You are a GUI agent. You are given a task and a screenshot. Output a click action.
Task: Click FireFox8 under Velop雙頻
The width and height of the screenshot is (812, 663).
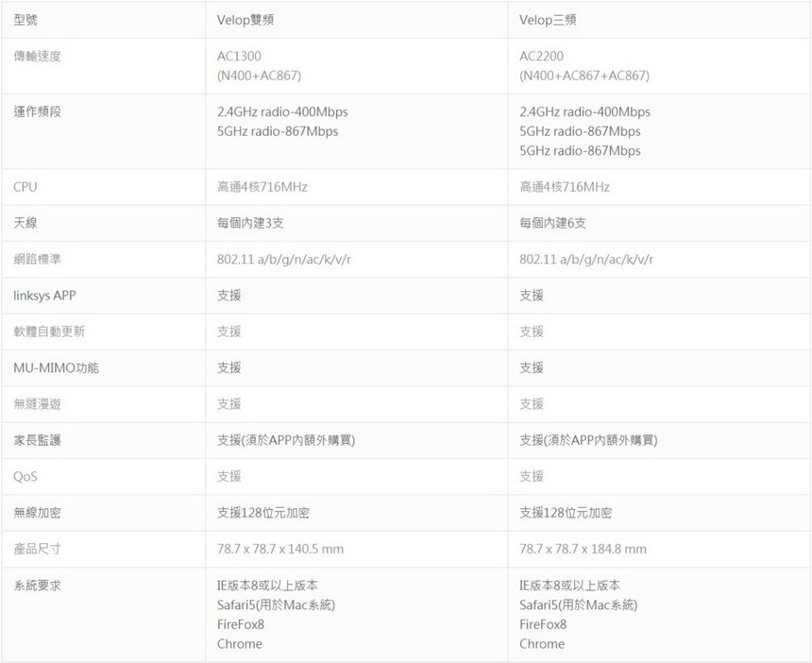click(x=241, y=624)
